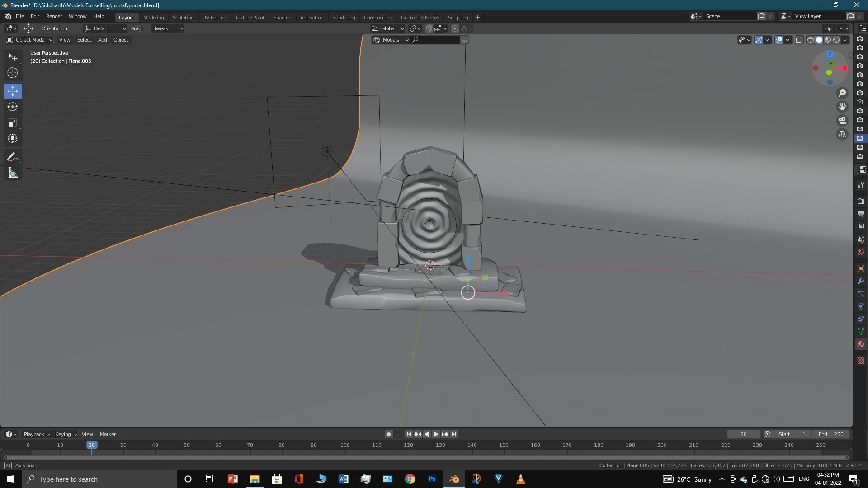Toggle snapping magnet
Image resolution: width=868 pixels, height=488 pixels.
429,28
